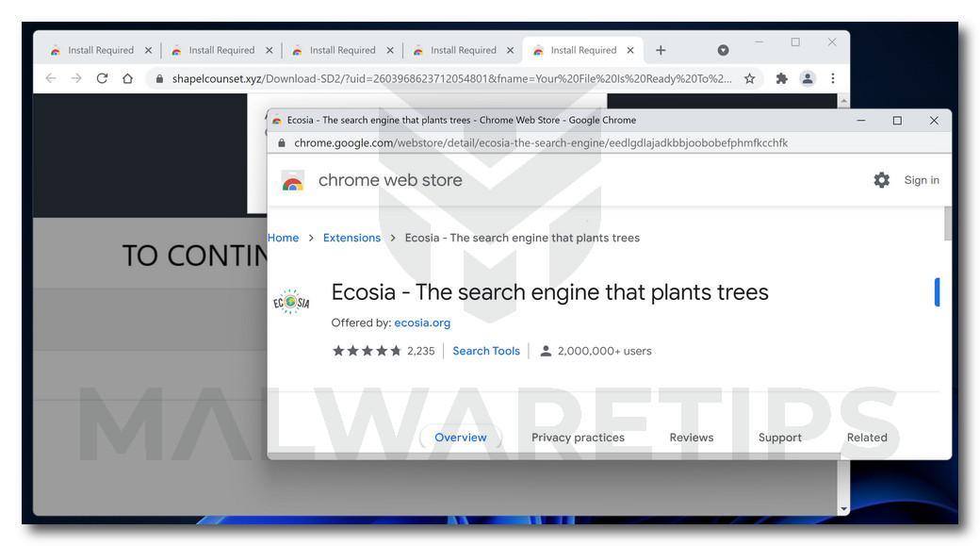Open new tab with plus button
Screen dimensions: 980x546
pos(661,50)
